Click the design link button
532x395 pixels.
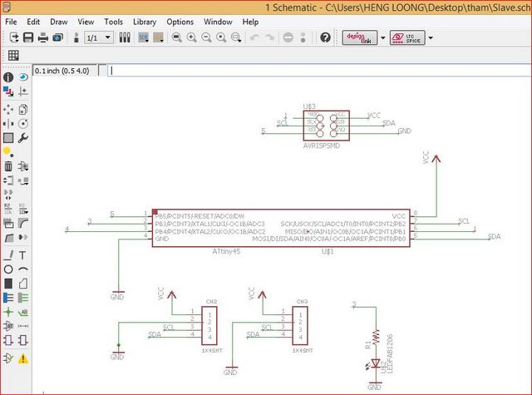pyautogui.click(x=360, y=37)
